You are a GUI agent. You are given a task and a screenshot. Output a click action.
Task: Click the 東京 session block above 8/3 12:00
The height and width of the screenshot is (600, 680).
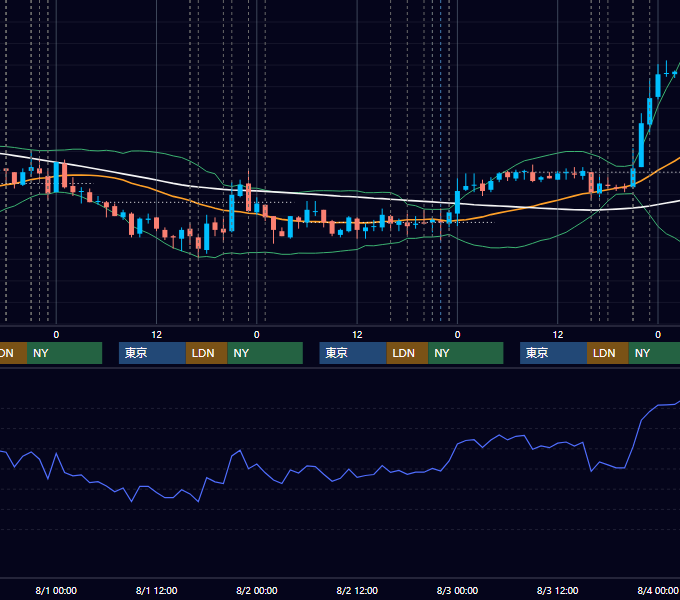(x=554, y=353)
